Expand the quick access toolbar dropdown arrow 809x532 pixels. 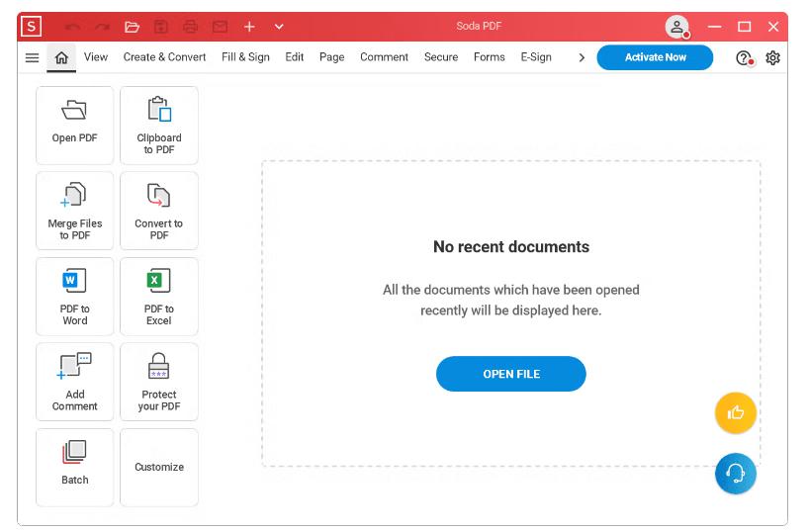[x=279, y=27]
